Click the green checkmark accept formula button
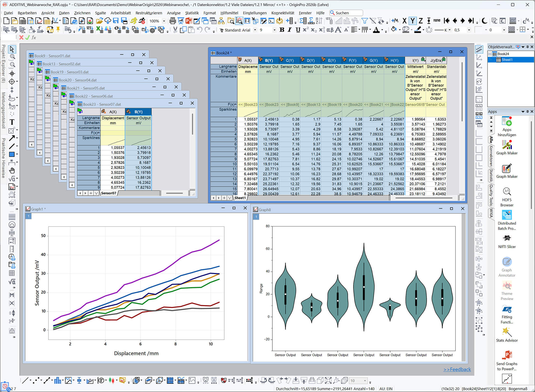The height and width of the screenshot is (392, 535). pos(27,38)
